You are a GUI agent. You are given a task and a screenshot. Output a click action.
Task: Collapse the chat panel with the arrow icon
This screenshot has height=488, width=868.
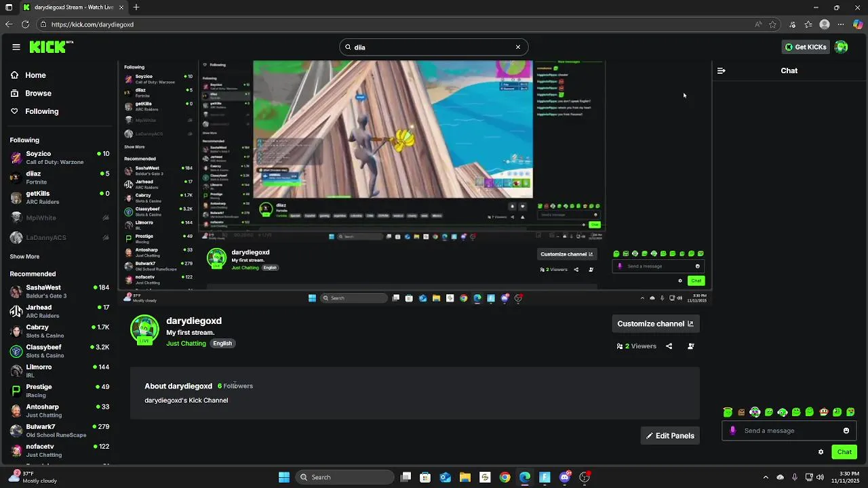coord(722,70)
